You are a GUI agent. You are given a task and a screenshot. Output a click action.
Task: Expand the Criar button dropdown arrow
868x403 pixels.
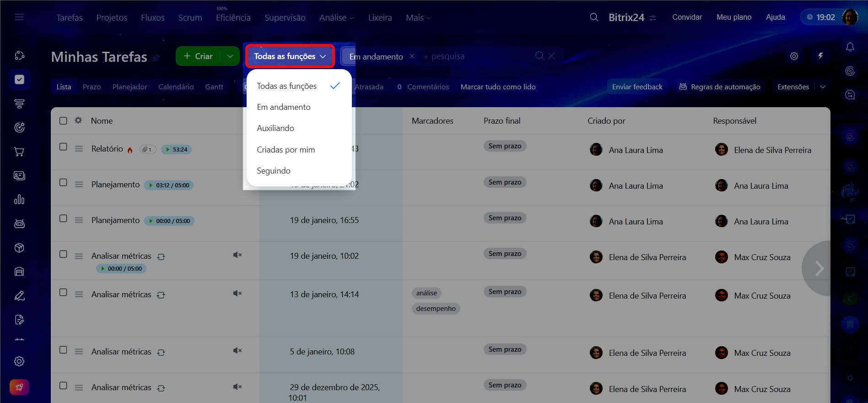pyautogui.click(x=230, y=56)
